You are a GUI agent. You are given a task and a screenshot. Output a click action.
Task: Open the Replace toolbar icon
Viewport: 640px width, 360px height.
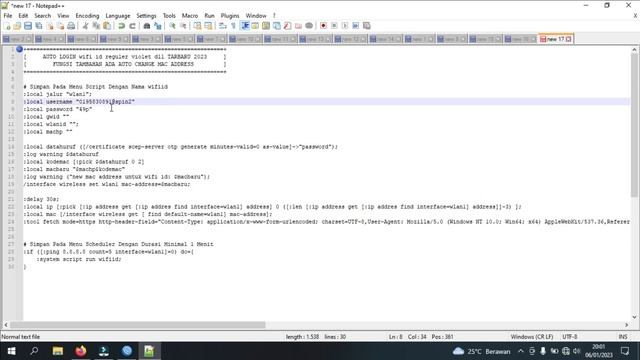[158, 26]
